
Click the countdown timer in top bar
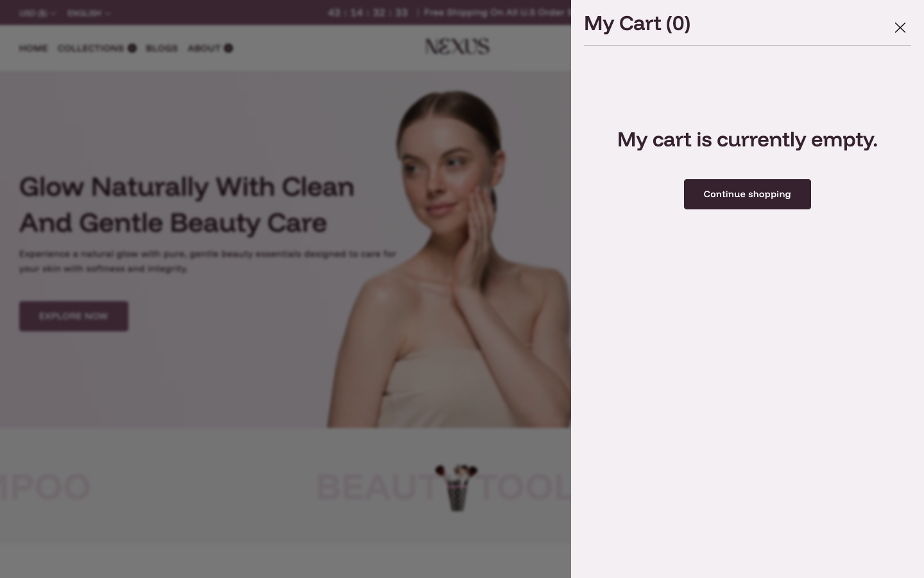point(368,13)
